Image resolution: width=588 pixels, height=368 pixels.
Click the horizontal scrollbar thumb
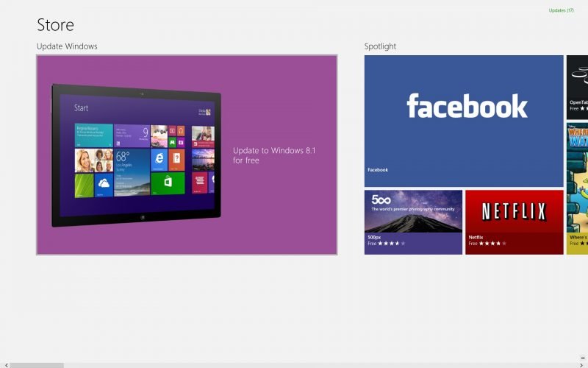tap(37, 365)
